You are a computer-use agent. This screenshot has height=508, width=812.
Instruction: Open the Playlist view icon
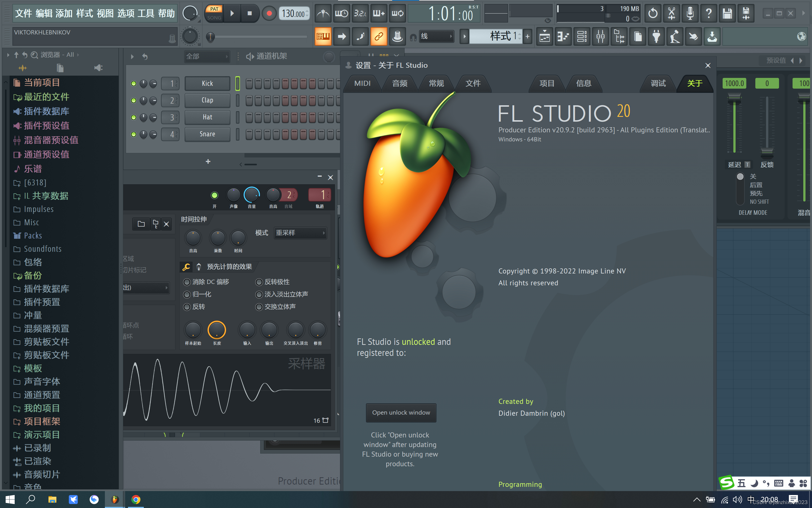click(545, 36)
